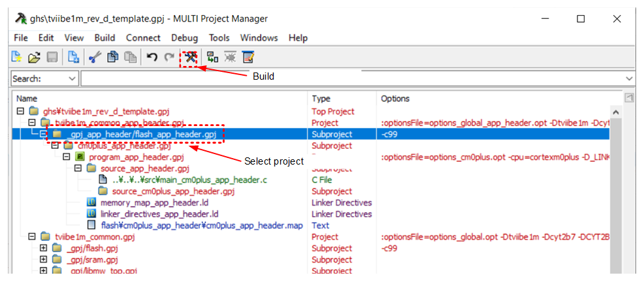Click the Open Project folder icon
The image size is (644, 288).
pyautogui.click(x=34, y=57)
